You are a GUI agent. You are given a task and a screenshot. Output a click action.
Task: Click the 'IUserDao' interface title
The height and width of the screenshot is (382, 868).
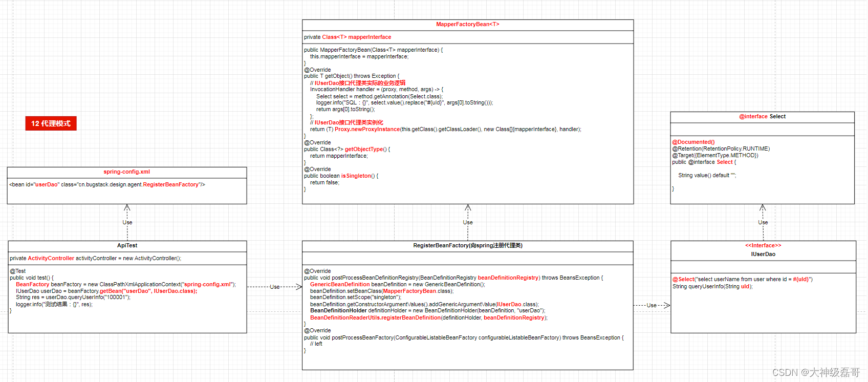763,254
